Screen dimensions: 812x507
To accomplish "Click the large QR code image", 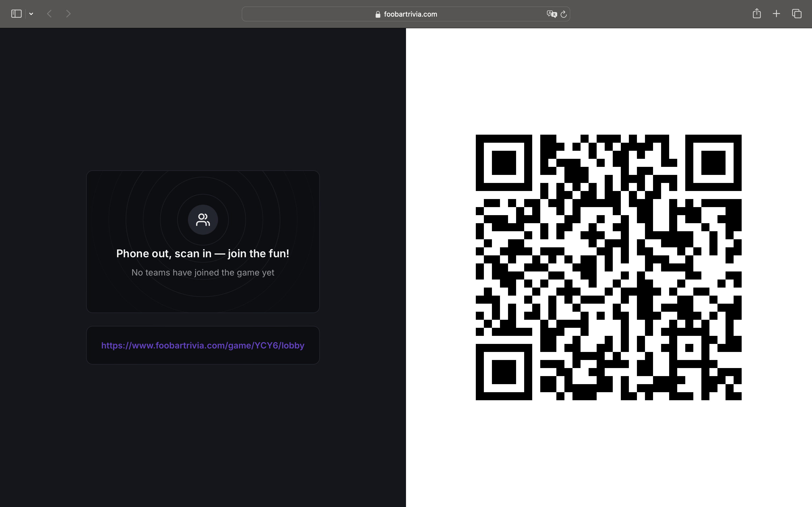I will (x=608, y=267).
